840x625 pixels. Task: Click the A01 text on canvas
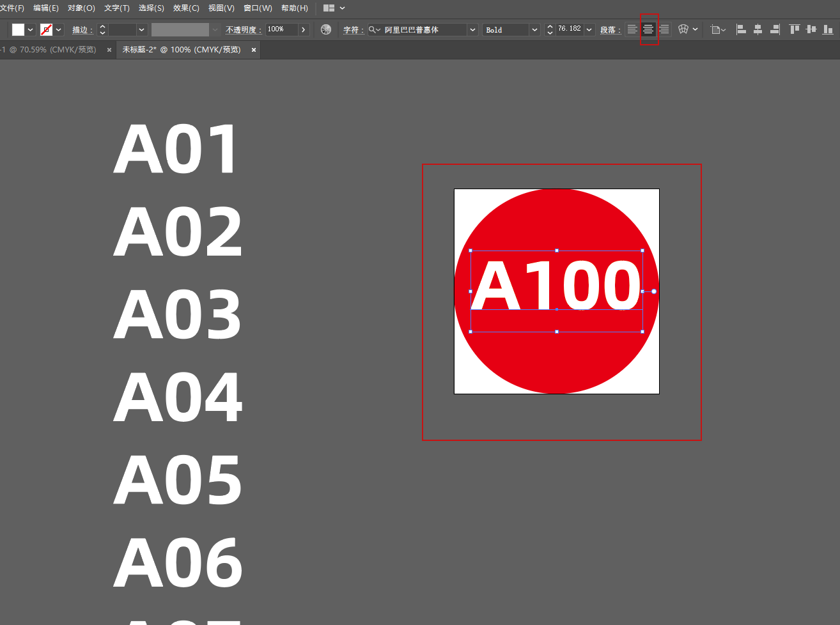[176, 149]
